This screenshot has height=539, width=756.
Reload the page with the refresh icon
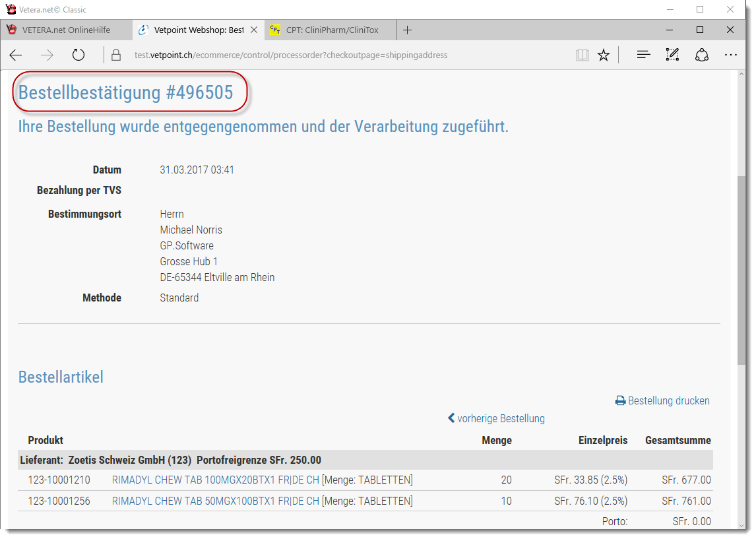79,55
